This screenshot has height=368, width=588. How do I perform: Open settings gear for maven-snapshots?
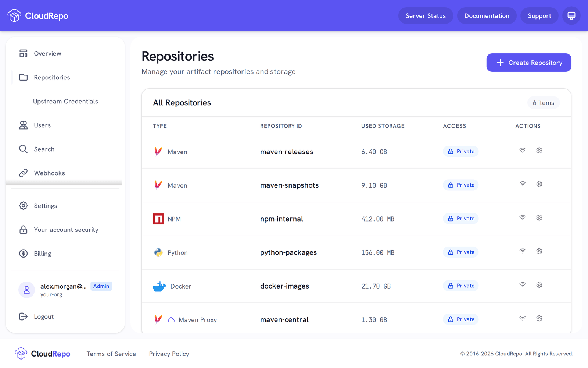coord(539,184)
